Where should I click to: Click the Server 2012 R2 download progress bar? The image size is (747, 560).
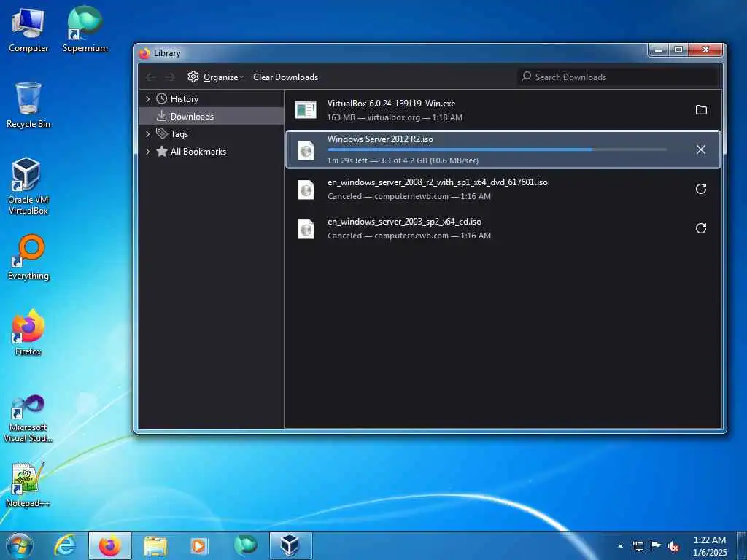tap(498, 149)
